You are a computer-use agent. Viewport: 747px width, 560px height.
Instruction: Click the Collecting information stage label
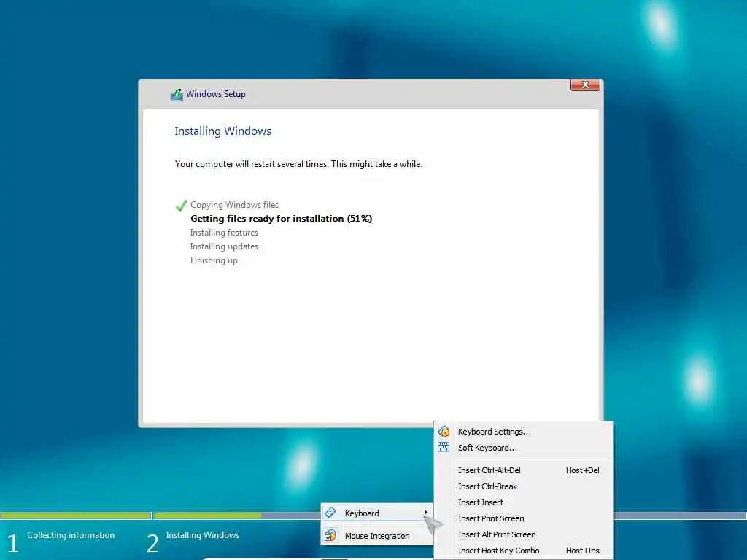click(71, 534)
